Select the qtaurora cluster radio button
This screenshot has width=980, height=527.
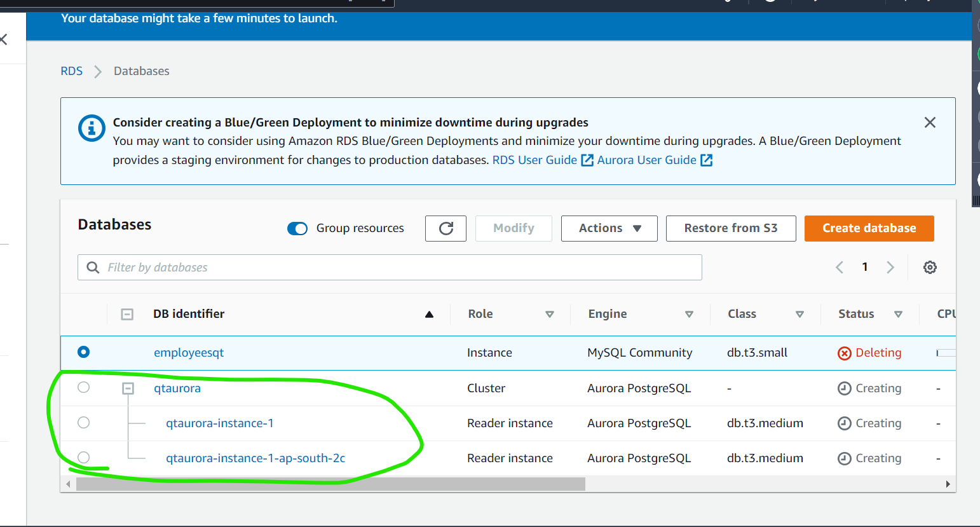tap(83, 387)
